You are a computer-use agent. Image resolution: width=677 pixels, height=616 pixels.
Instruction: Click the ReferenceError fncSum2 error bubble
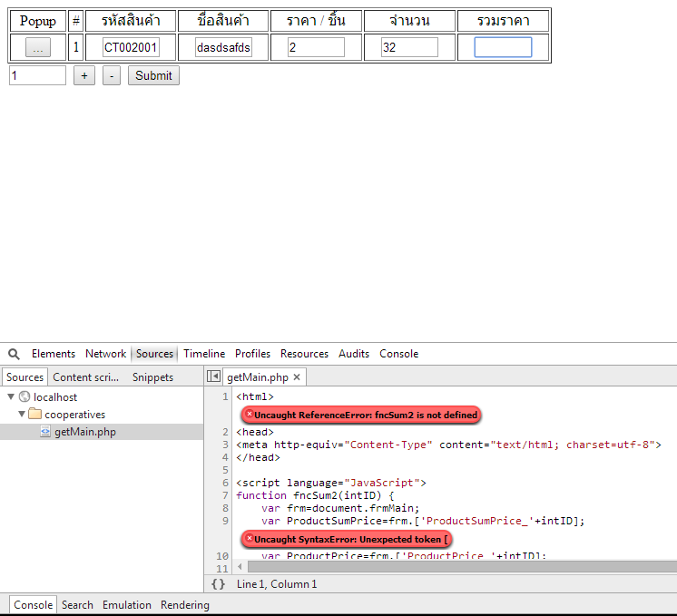(x=361, y=415)
